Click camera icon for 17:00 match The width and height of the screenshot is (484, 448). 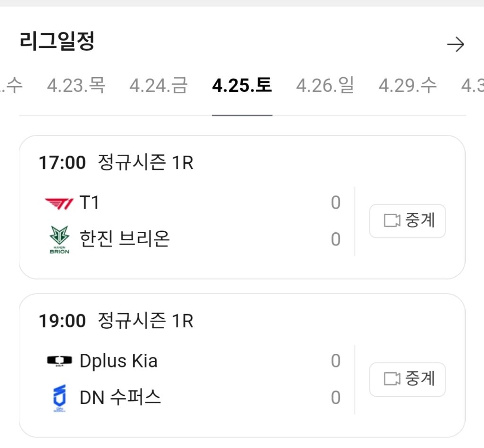click(x=392, y=221)
